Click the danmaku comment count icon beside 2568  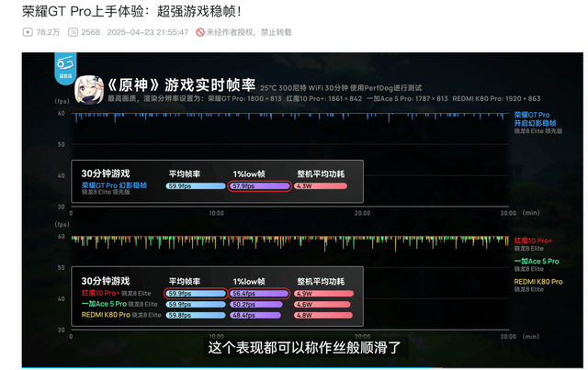[x=73, y=32]
